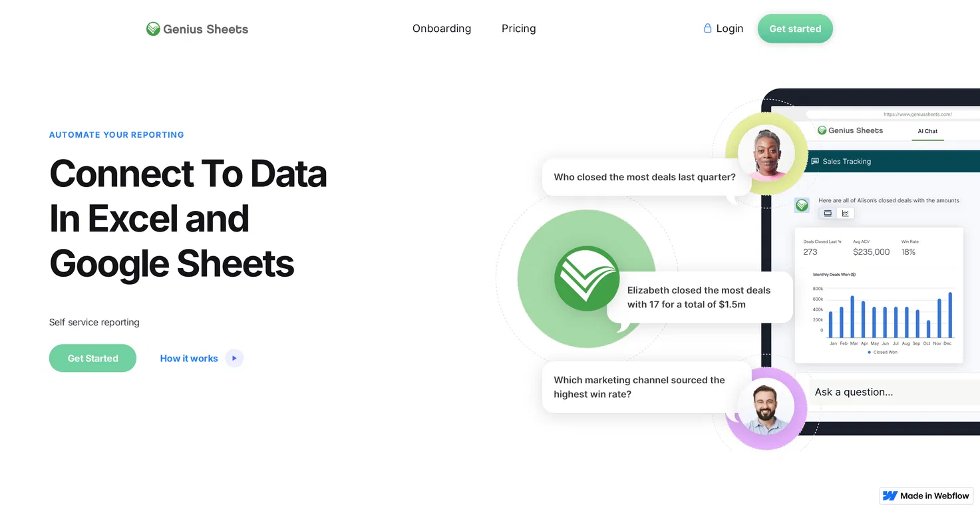Screen dimensions: 980x511
Task: Click the play icon next to How it works
Action: point(234,358)
